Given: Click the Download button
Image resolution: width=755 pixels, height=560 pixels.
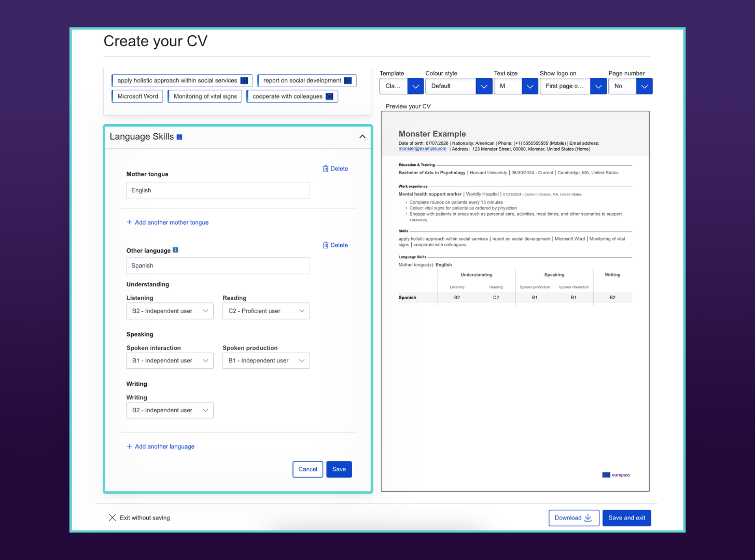Looking at the screenshot, I should click(x=574, y=518).
